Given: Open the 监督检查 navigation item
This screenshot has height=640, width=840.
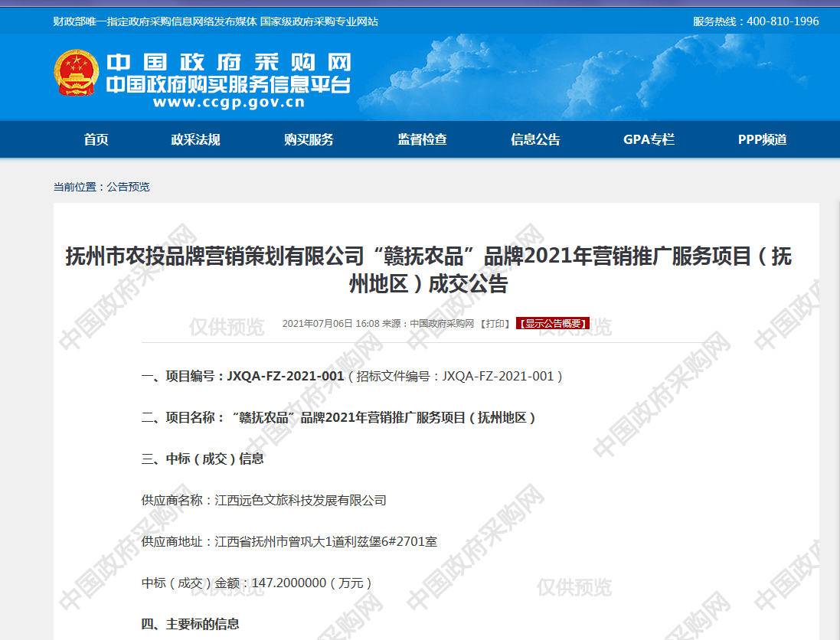Looking at the screenshot, I should pos(422,139).
